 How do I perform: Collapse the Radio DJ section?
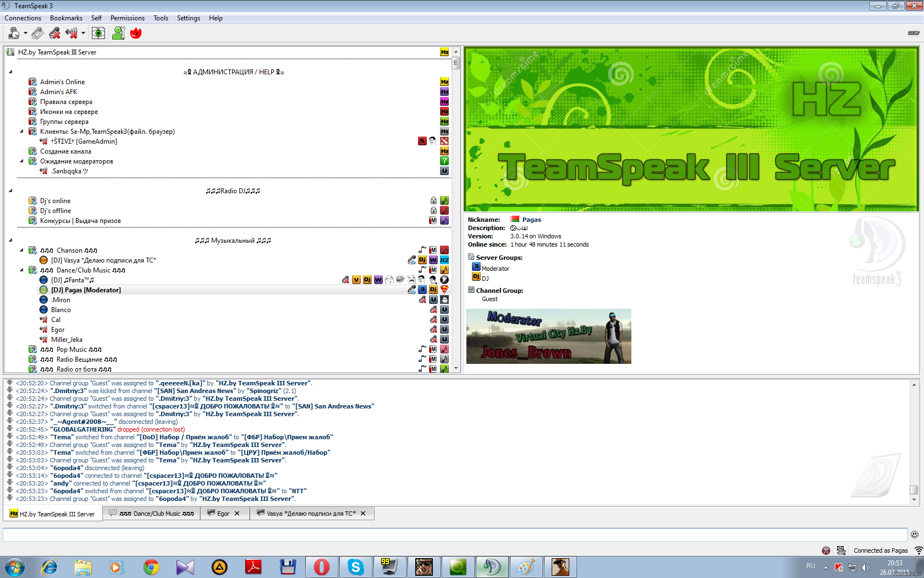[x=10, y=191]
